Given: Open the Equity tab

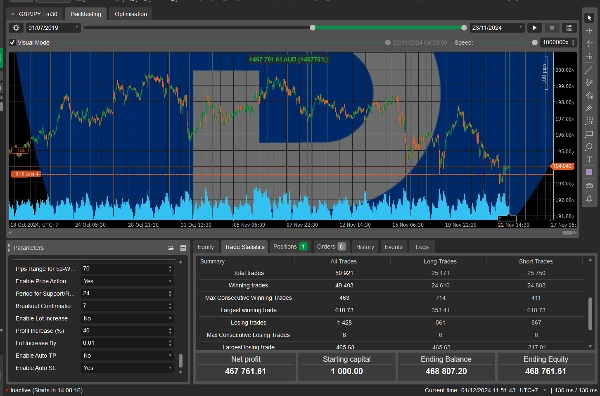Looking at the screenshot, I should point(206,247).
